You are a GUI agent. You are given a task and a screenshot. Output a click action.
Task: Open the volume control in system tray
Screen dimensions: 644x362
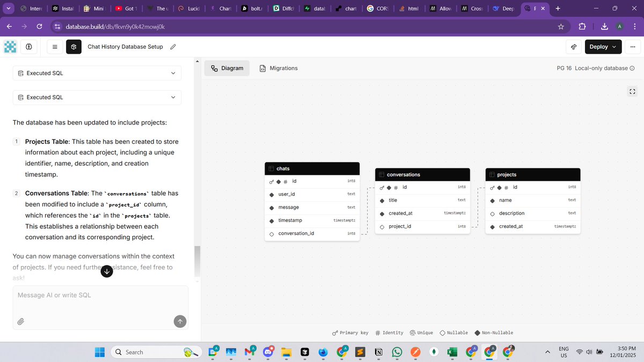589,352
